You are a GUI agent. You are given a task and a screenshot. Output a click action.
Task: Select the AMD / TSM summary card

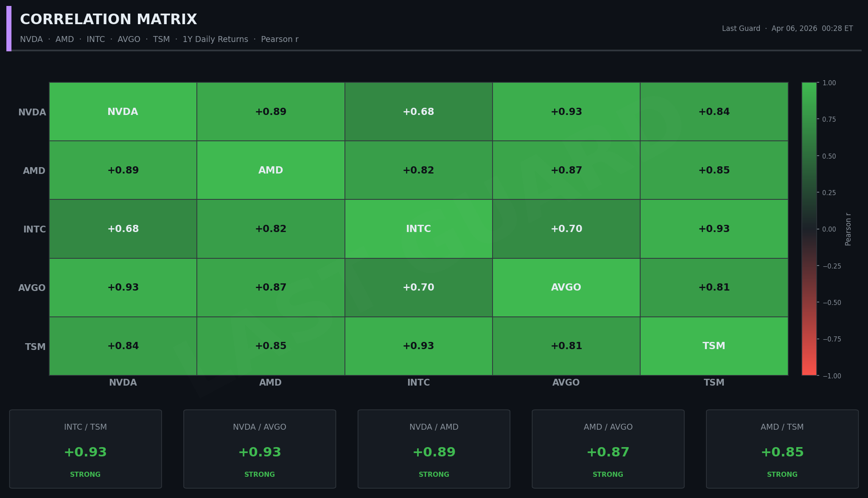click(x=782, y=449)
